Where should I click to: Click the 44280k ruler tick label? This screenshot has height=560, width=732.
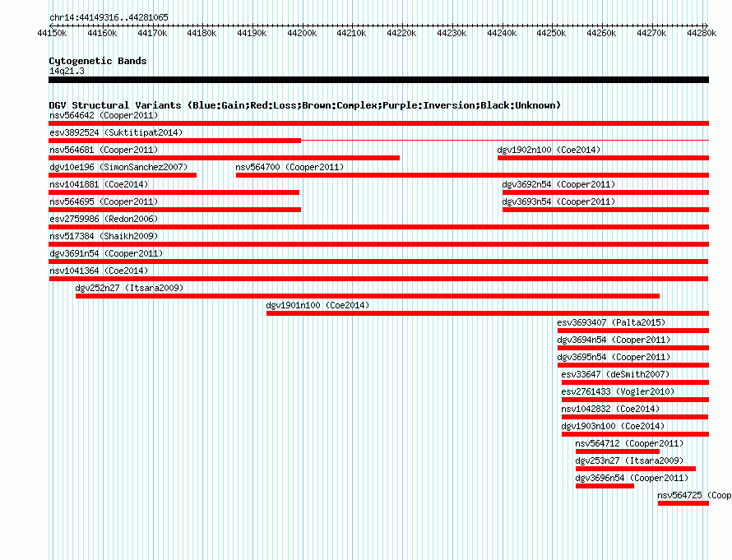(x=702, y=33)
